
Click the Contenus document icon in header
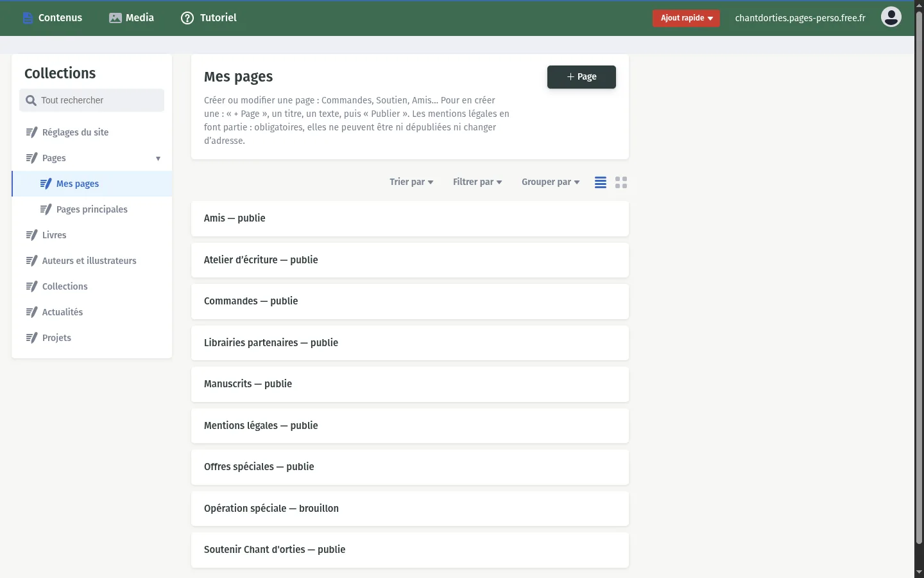coord(28,18)
